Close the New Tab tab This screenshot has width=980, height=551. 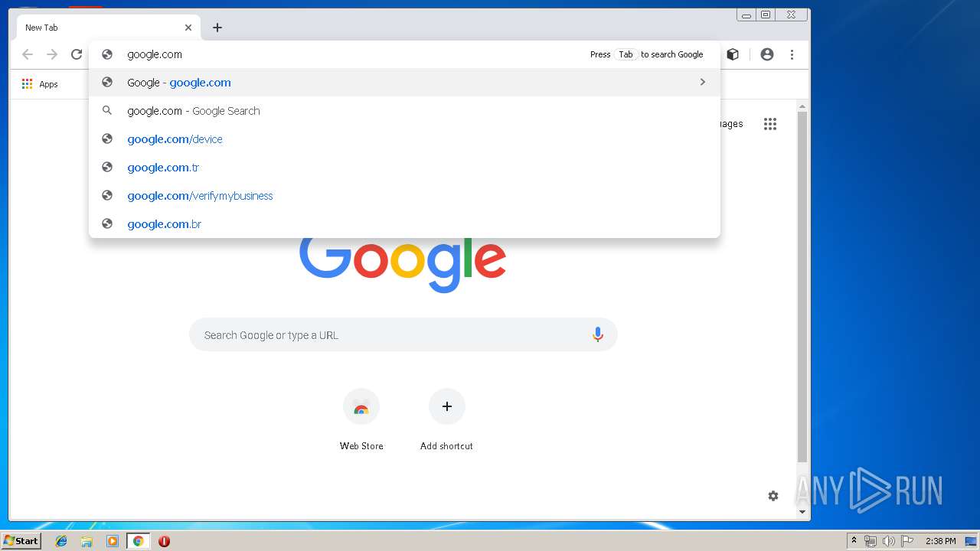pos(188,28)
